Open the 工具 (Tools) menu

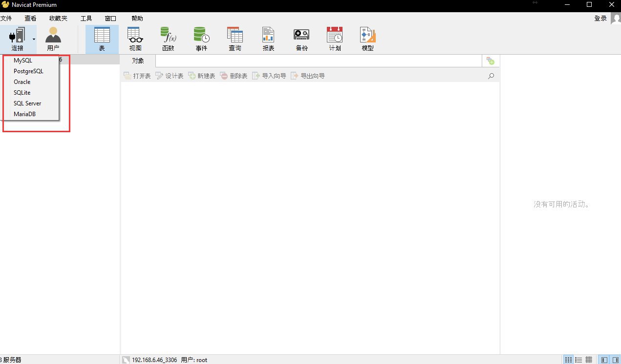pos(86,19)
